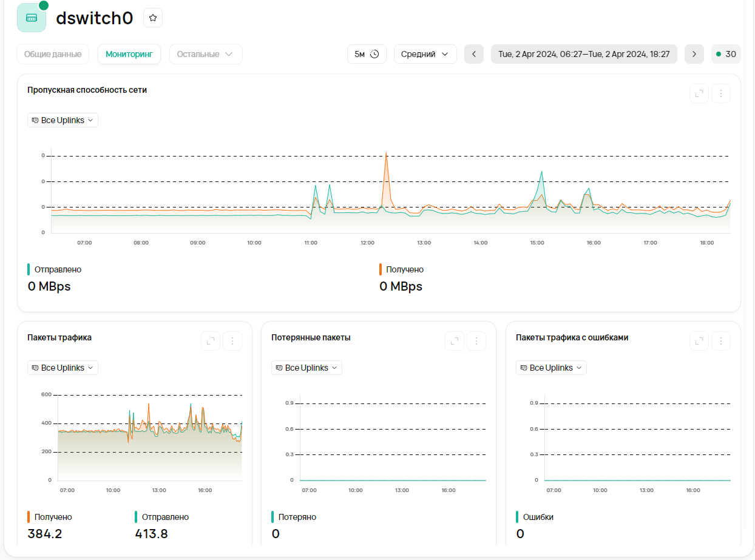Select the Мониторинг tab
755x560 pixels.
click(129, 54)
